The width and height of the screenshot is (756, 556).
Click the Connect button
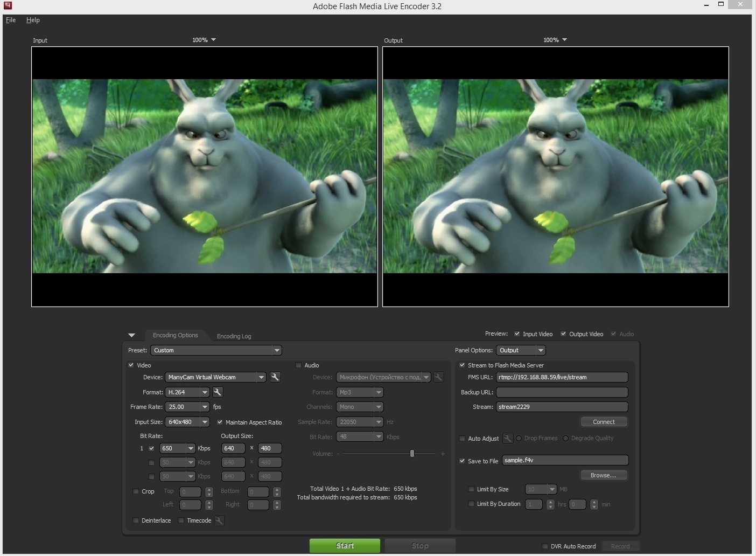click(x=604, y=422)
